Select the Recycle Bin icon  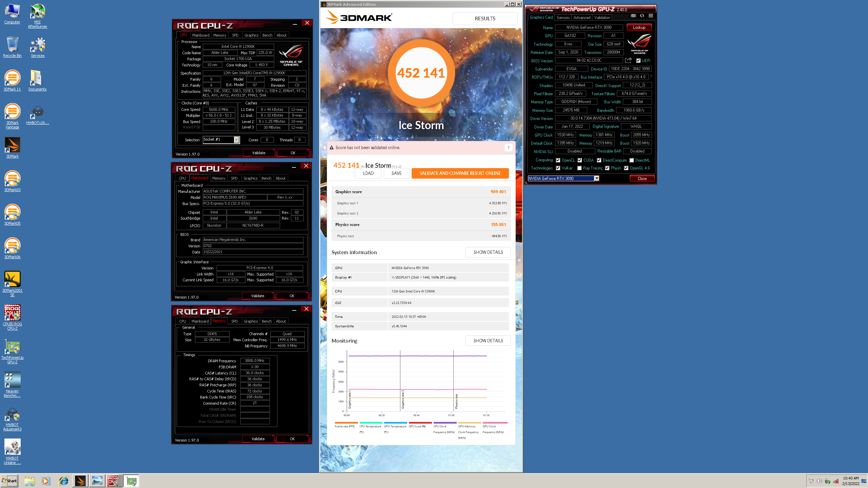click(12, 47)
